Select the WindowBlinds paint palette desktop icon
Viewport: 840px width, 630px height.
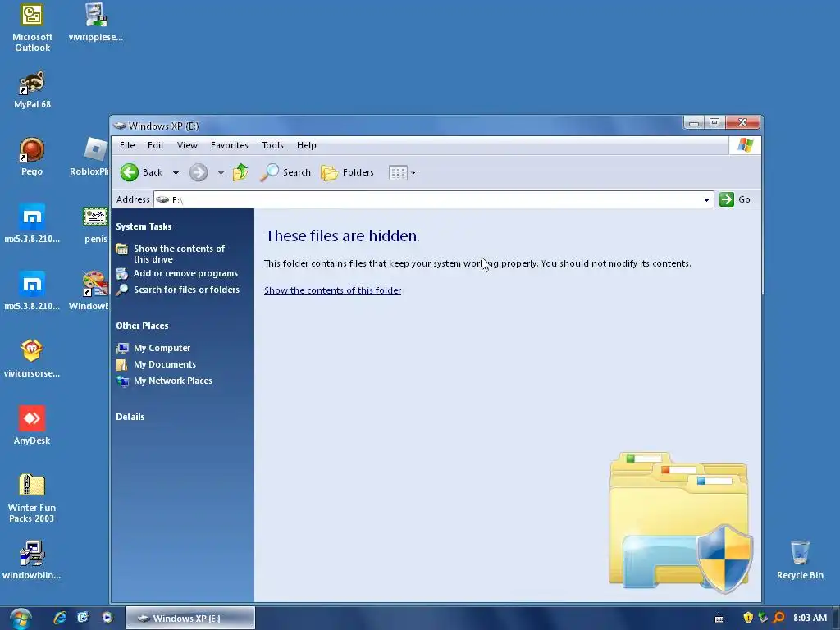point(89,291)
